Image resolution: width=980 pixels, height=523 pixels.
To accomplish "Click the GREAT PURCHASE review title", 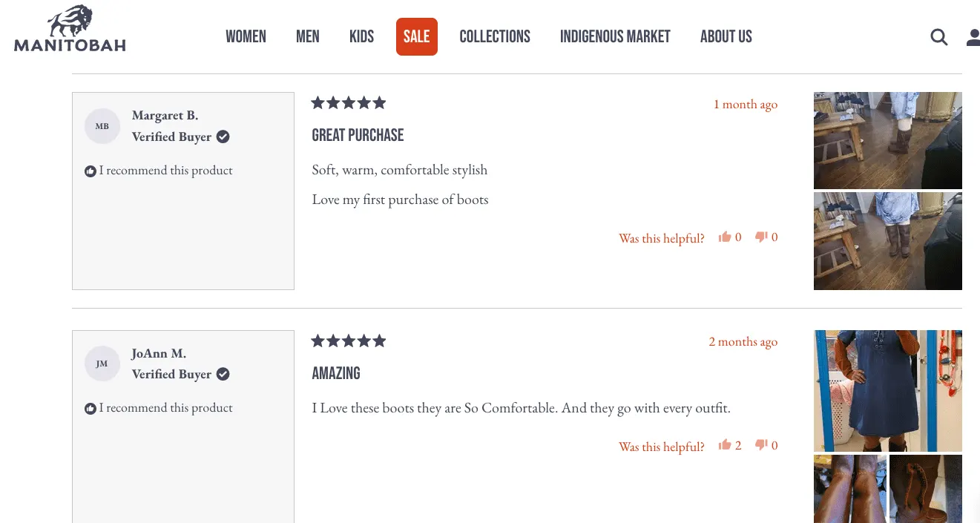I will pos(358,135).
